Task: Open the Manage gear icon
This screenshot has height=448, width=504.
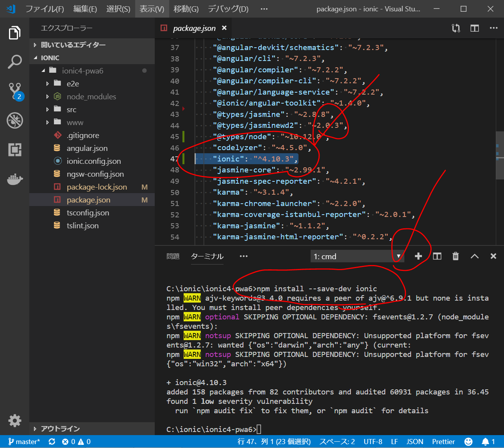Action: click(14, 421)
